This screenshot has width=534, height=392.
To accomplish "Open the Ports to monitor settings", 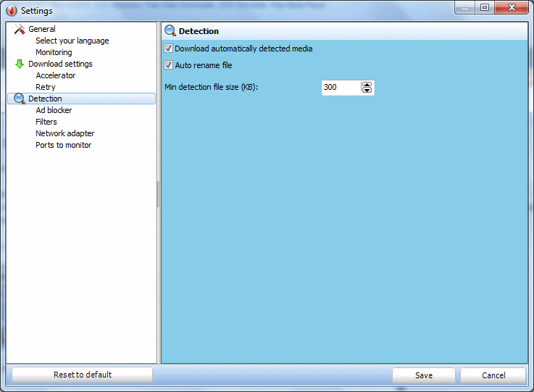I will tap(63, 145).
